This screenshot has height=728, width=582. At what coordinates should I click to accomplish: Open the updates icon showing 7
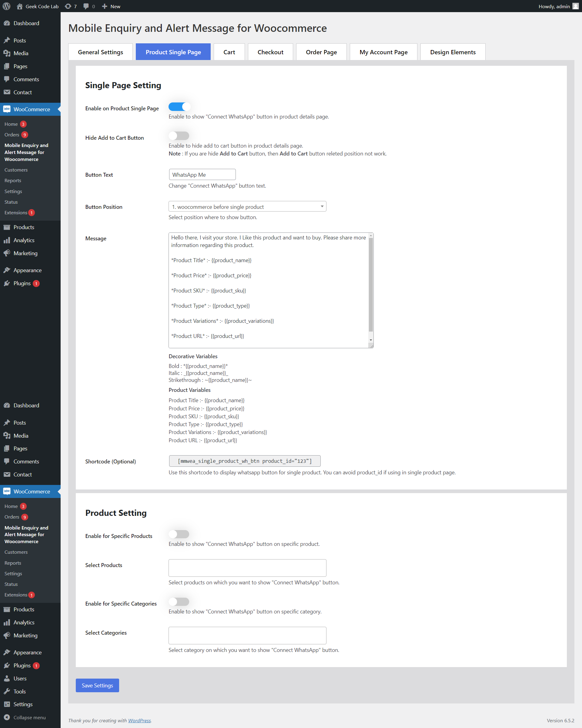tap(68, 6)
